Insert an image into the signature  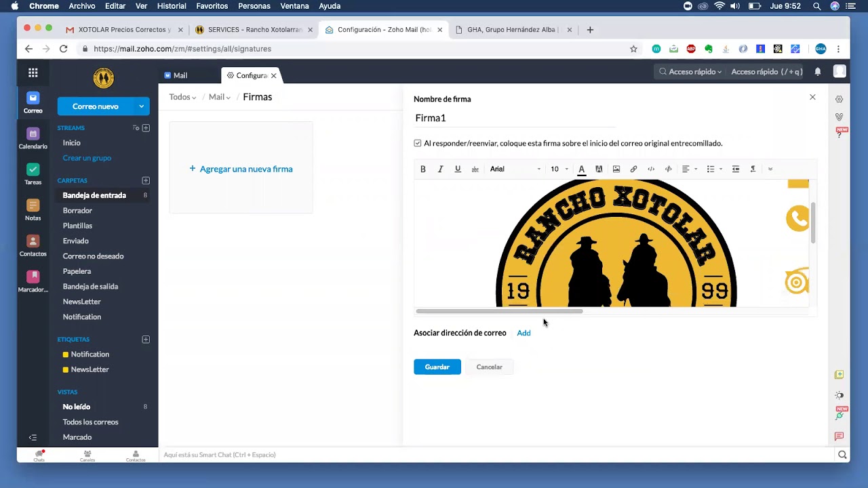tap(616, 169)
